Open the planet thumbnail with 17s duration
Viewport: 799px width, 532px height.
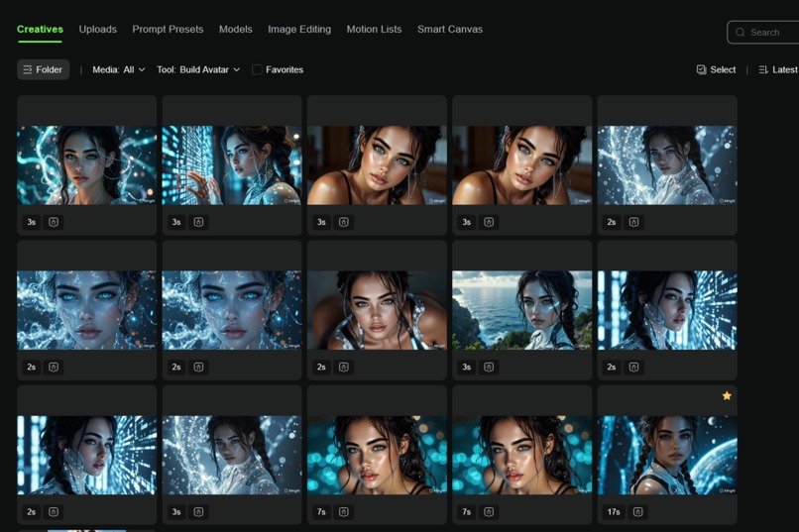[x=667, y=455]
